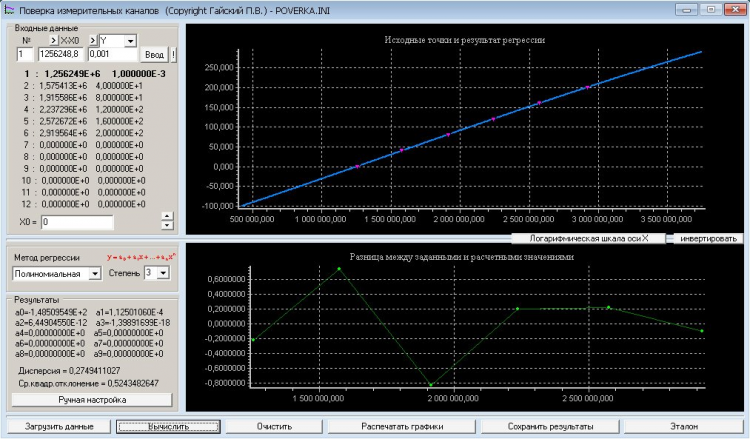750x439 pixels.
Task: Toggle the 'инвертировать' button
Action: (x=708, y=238)
